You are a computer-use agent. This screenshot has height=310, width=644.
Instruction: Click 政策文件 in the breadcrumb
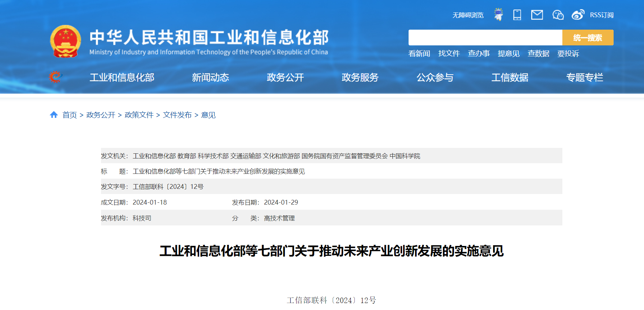[x=139, y=115]
